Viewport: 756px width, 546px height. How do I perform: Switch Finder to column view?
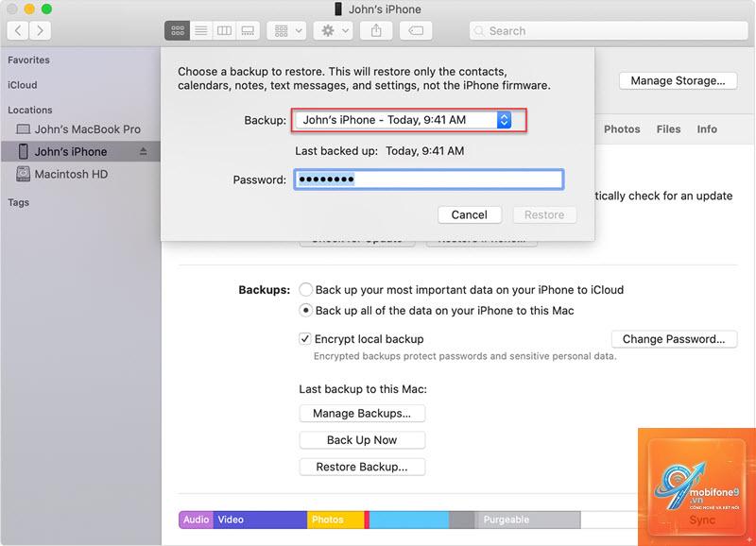coord(224,31)
